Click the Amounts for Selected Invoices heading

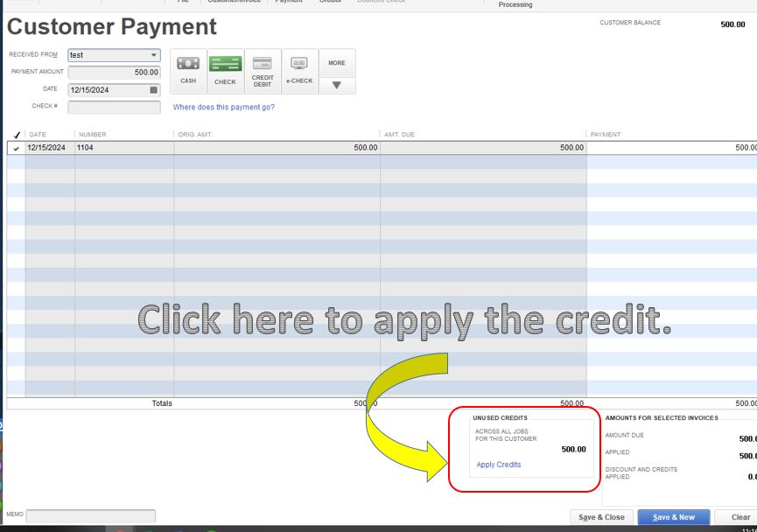tap(662, 418)
